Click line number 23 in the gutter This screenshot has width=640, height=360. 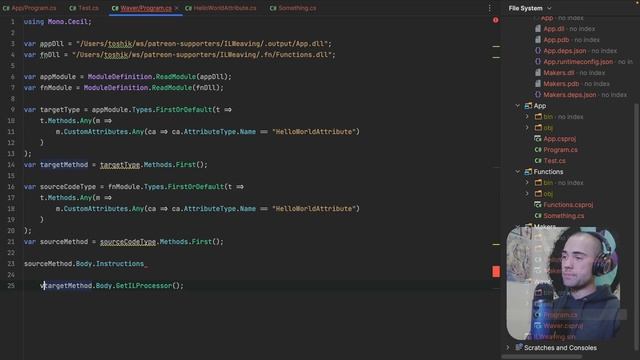point(11,264)
